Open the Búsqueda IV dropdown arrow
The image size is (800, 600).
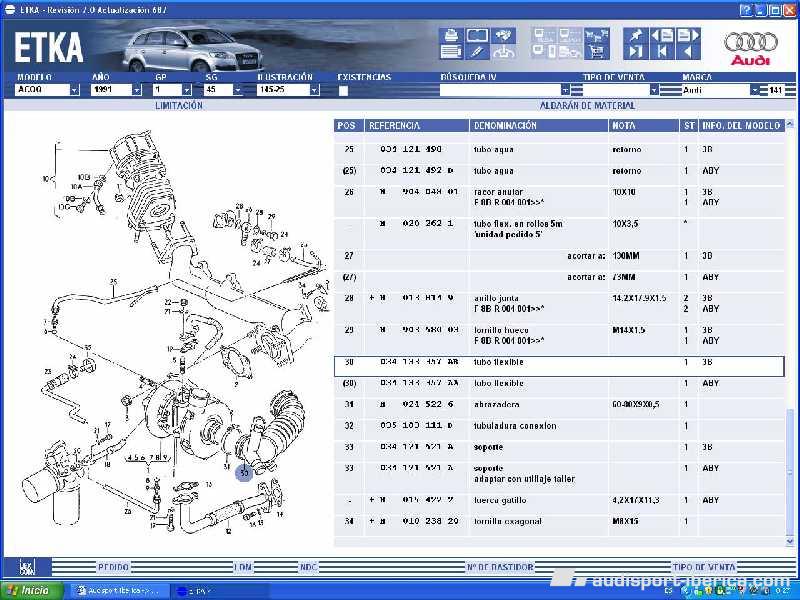565,90
